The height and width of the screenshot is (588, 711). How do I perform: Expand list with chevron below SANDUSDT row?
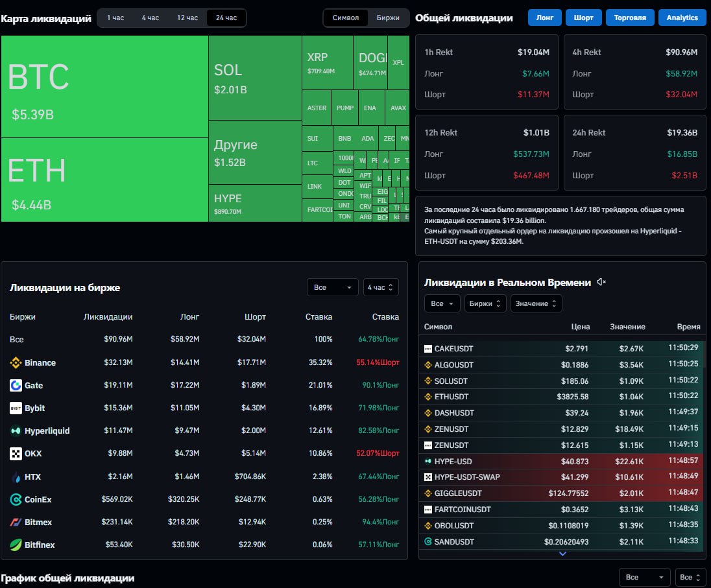[x=562, y=554]
